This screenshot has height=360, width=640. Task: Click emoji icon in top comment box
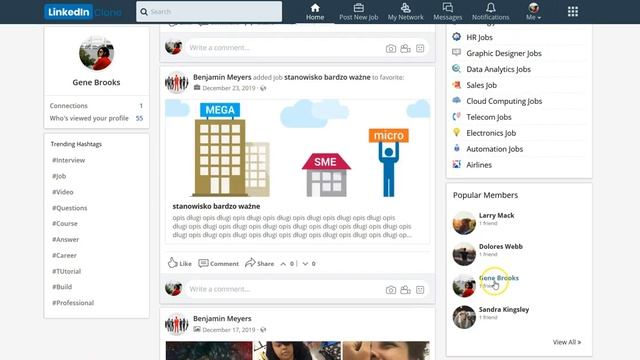[x=420, y=49]
